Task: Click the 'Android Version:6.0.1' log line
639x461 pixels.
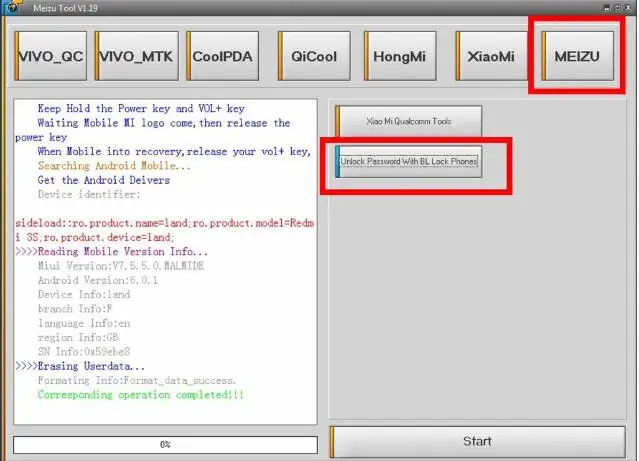Action: pyautogui.click(x=98, y=280)
